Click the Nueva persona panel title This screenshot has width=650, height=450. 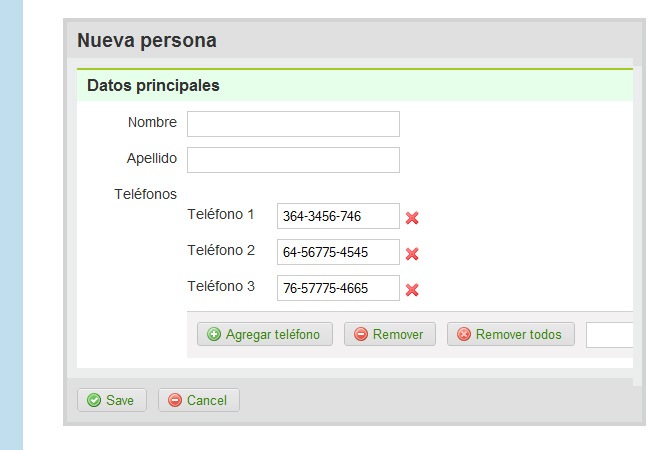(x=146, y=41)
